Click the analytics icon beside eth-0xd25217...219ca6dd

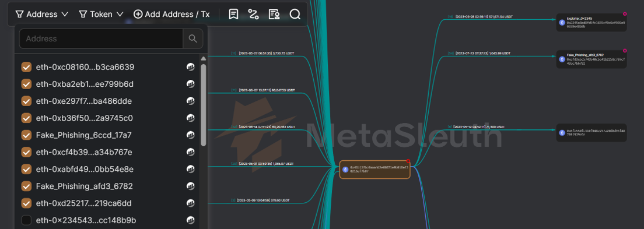pos(191,203)
